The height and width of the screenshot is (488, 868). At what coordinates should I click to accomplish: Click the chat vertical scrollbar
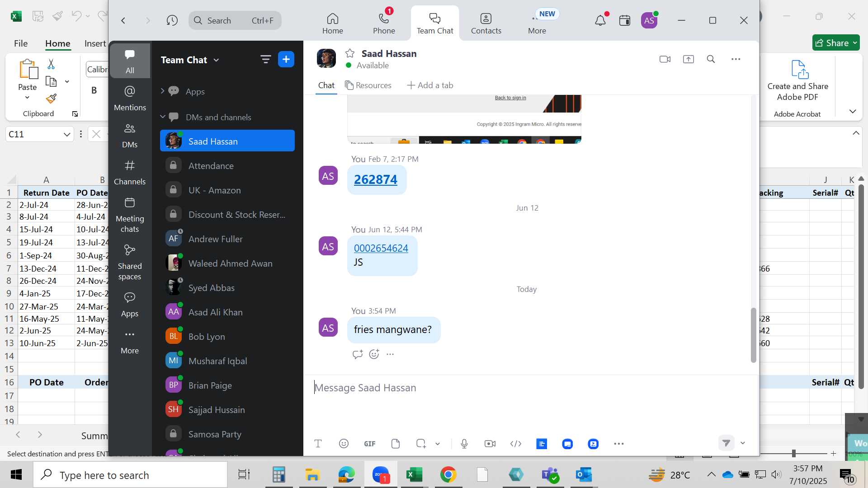click(753, 334)
